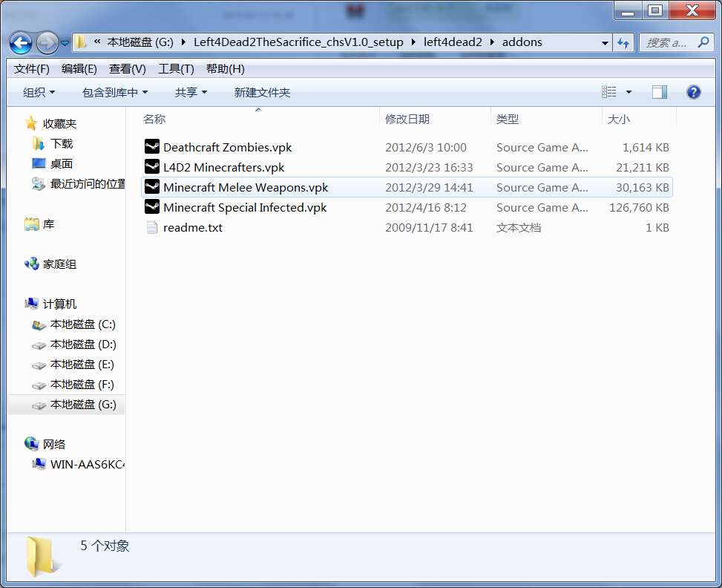Screen dimensions: 722x588
Task: Toggle the preview pane icon
Action: pos(660,92)
